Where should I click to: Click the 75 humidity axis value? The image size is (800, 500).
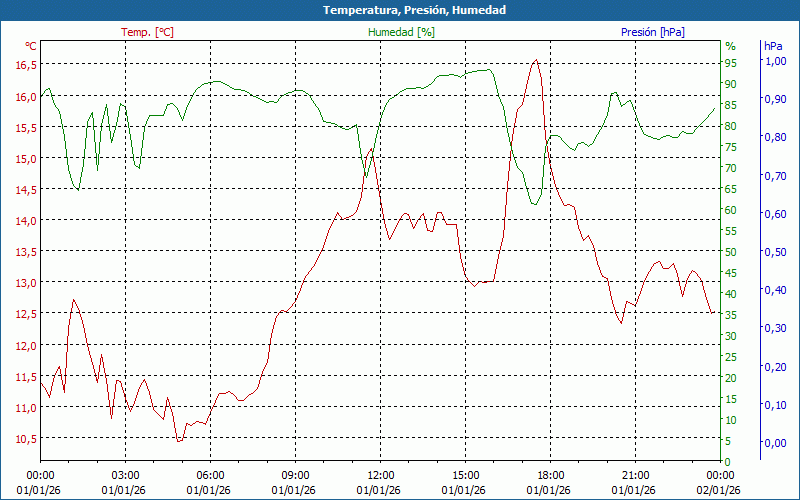731,147
